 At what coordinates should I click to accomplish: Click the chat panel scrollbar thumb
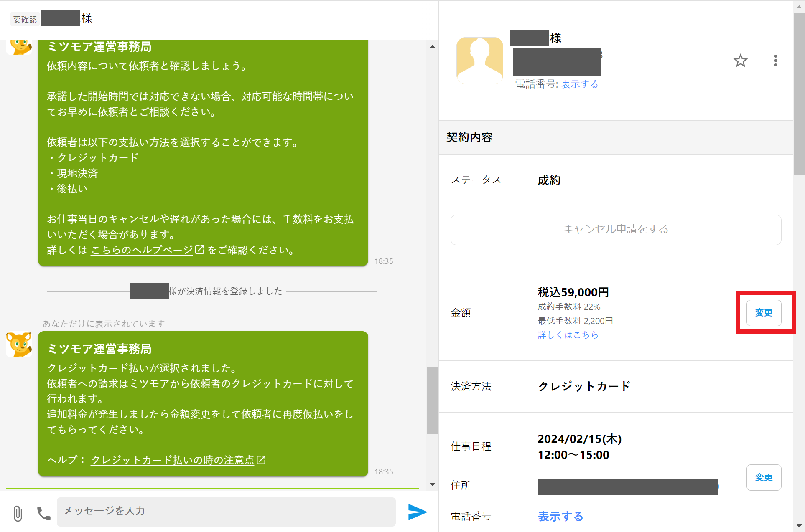tap(432, 400)
